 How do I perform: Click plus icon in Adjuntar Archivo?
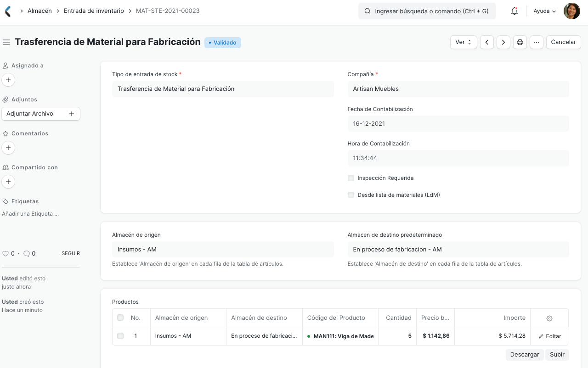coord(72,114)
